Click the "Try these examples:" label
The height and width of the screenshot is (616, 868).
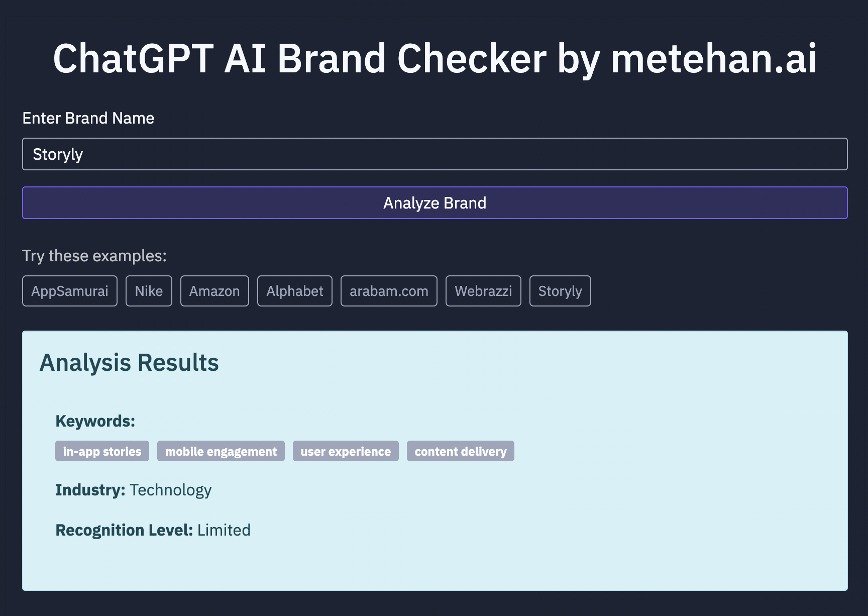[x=94, y=256]
